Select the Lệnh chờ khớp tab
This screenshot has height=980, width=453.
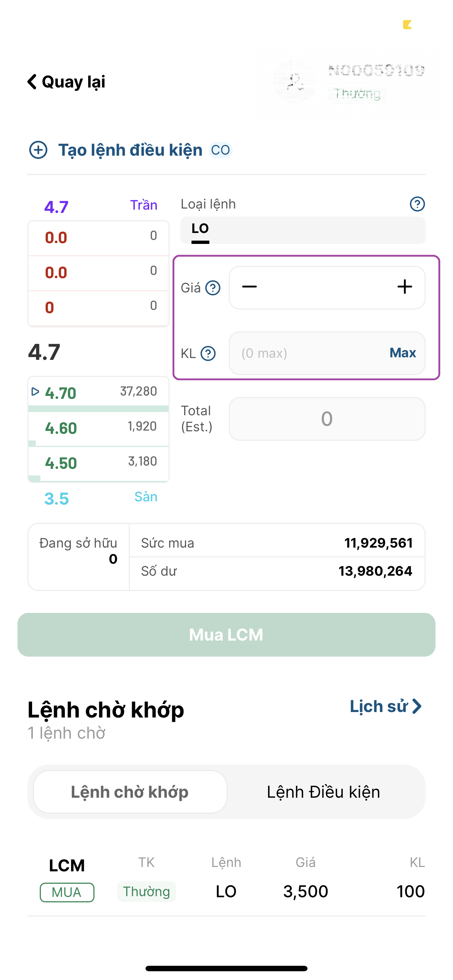pos(130,792)
